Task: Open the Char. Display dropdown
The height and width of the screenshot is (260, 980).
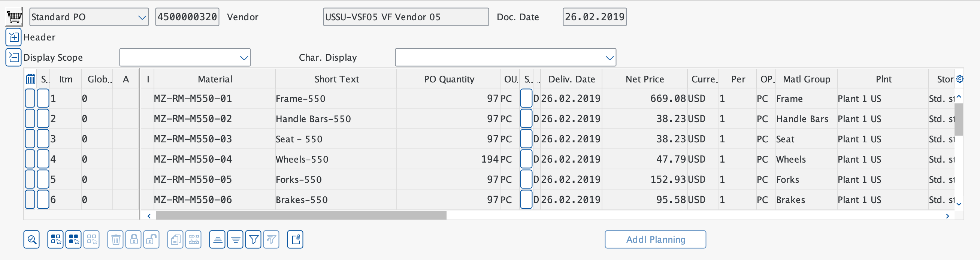Action: (609, 58)
